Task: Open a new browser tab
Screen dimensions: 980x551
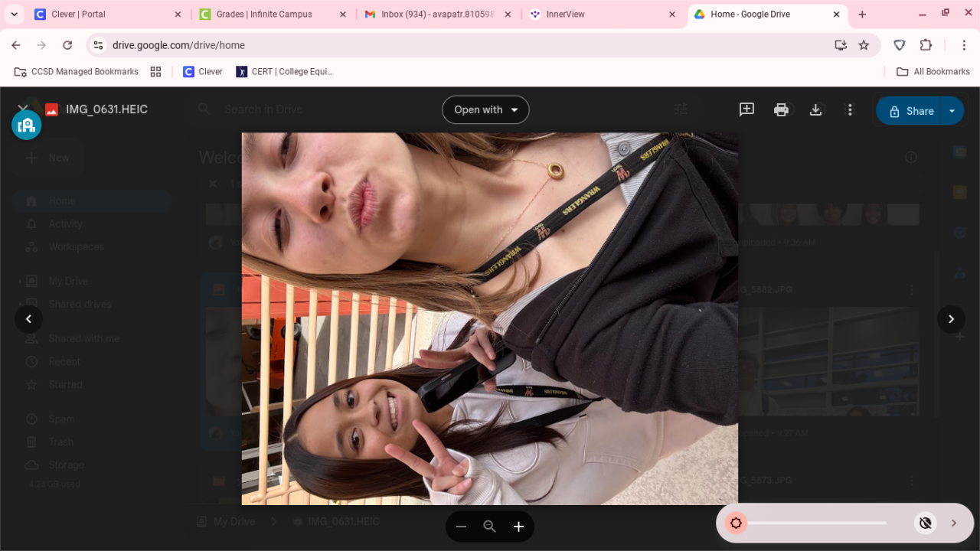Action: point(862,15)
